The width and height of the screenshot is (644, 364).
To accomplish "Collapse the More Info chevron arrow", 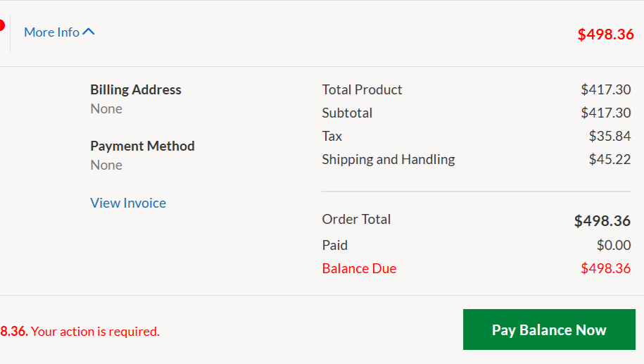I will click(89, 32).
